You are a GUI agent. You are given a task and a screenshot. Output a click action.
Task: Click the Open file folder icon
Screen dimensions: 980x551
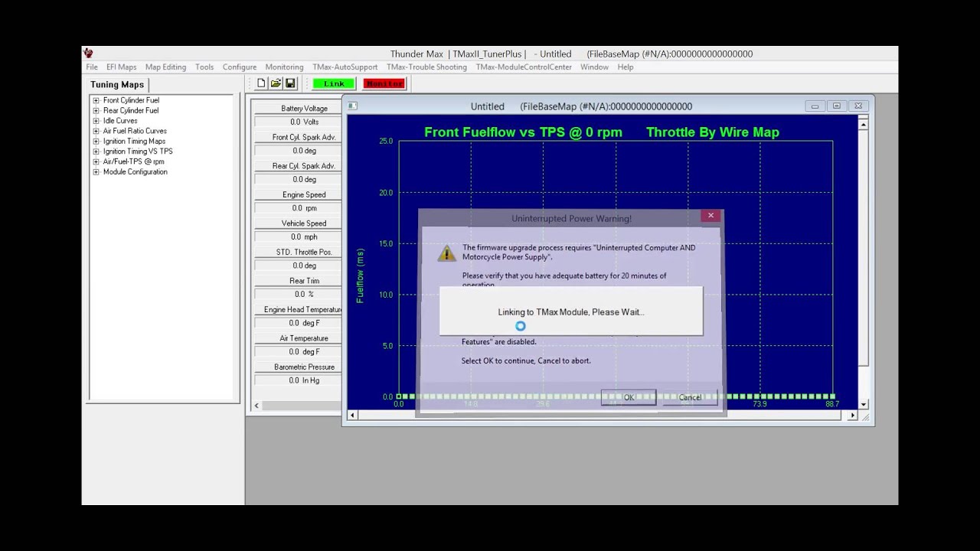(x=276, y=83)
